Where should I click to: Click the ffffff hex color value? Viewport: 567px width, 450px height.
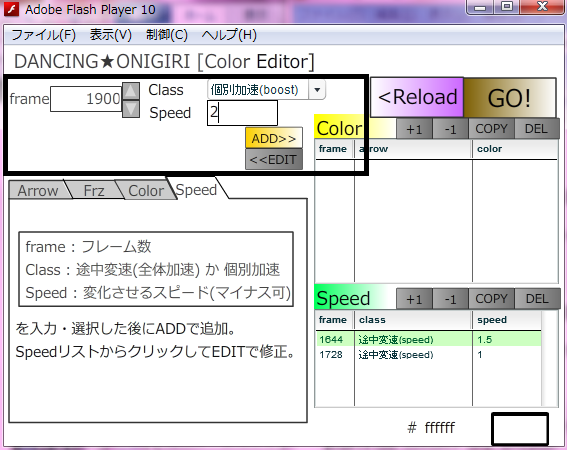[x=440, y=428]
